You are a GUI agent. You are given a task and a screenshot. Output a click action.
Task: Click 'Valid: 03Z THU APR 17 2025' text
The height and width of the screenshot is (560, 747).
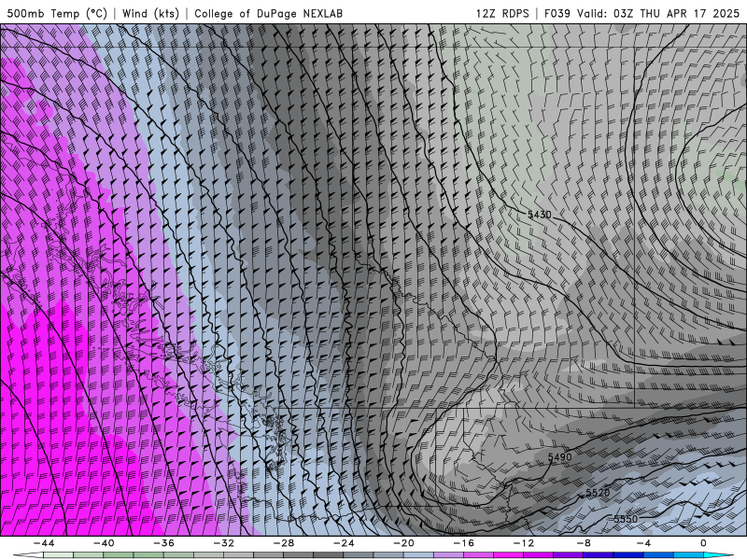click(658, 13)
